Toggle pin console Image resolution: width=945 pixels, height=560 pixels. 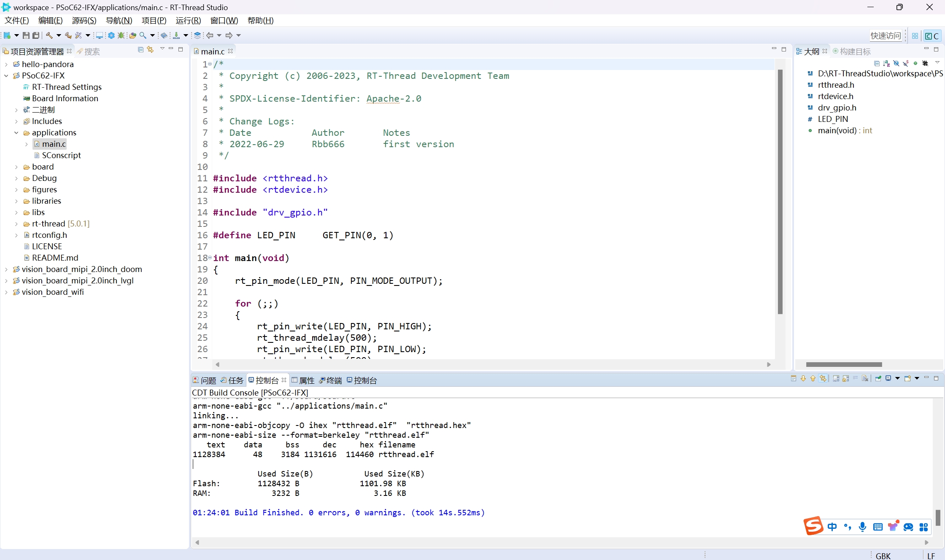[878, 379]
